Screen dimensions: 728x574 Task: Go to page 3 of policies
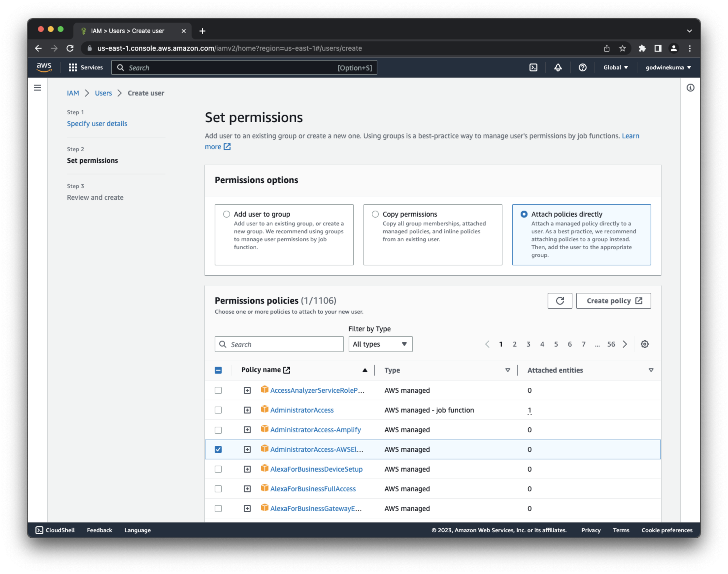pos(528,344)
